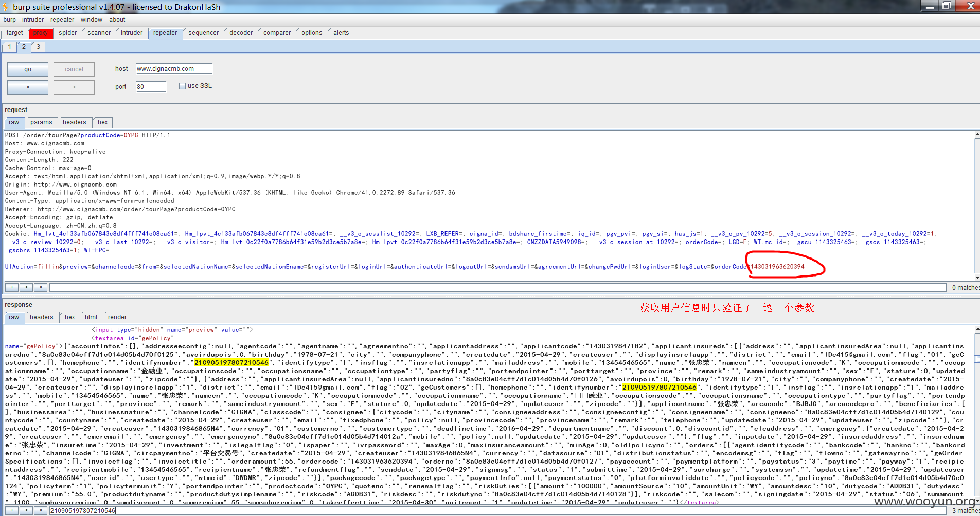Viewport: 980px width, 516px height.
Task: Select the request headers tab
Action: [75, 122]
